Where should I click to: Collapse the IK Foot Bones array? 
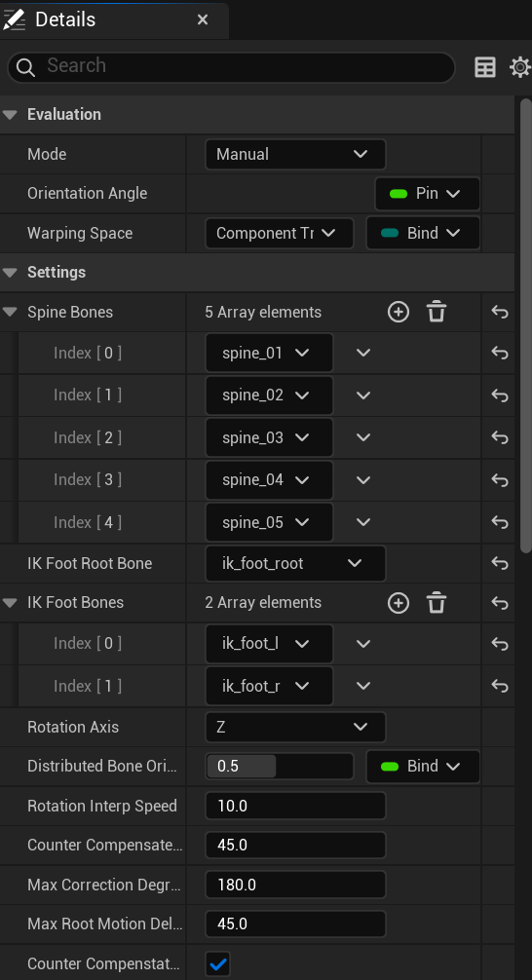point(10,602)
